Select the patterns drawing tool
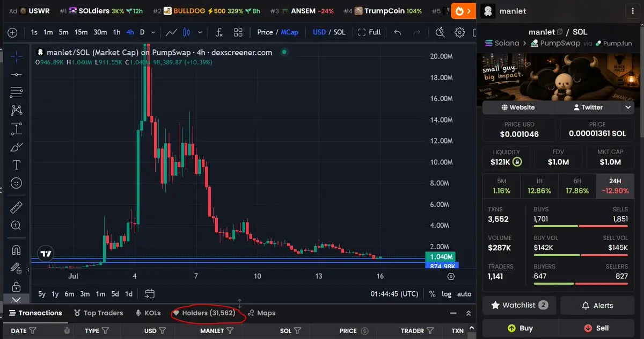Image resolution: width=644 pixels, height=339 pixels. tap(16, 111)
